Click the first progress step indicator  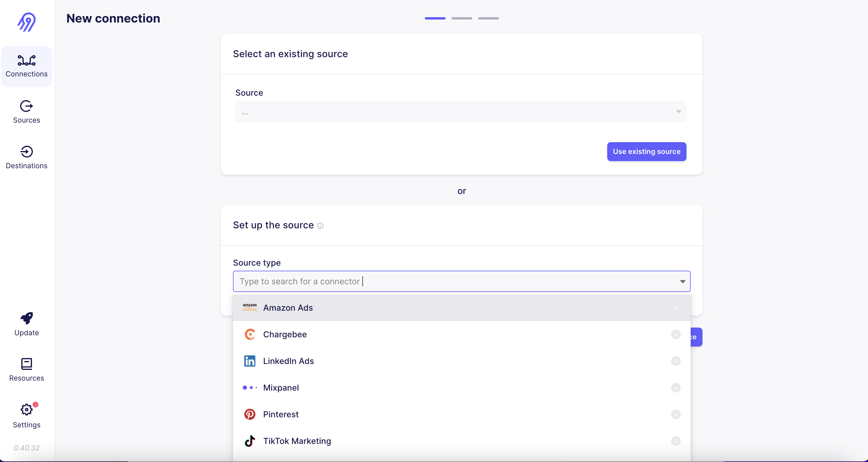[435, 18]
